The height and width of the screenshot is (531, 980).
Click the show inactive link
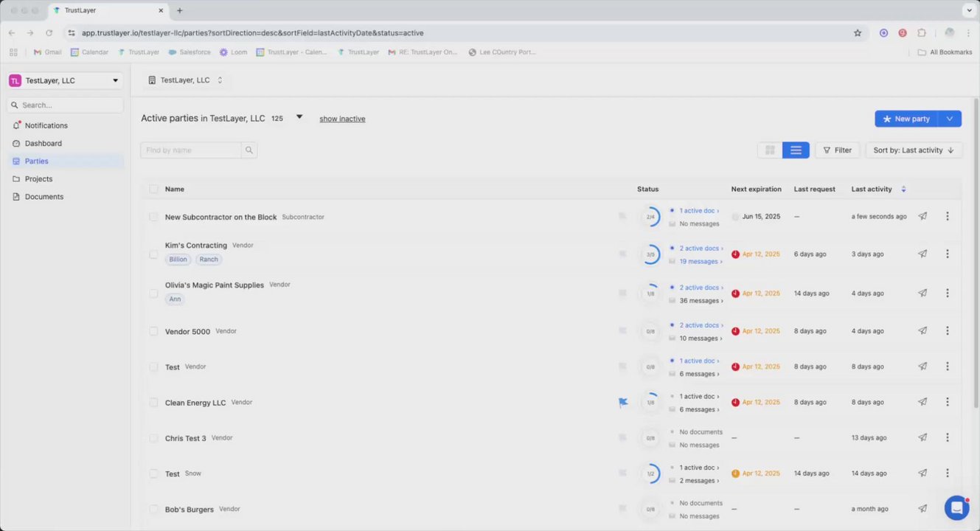(342, 119)
